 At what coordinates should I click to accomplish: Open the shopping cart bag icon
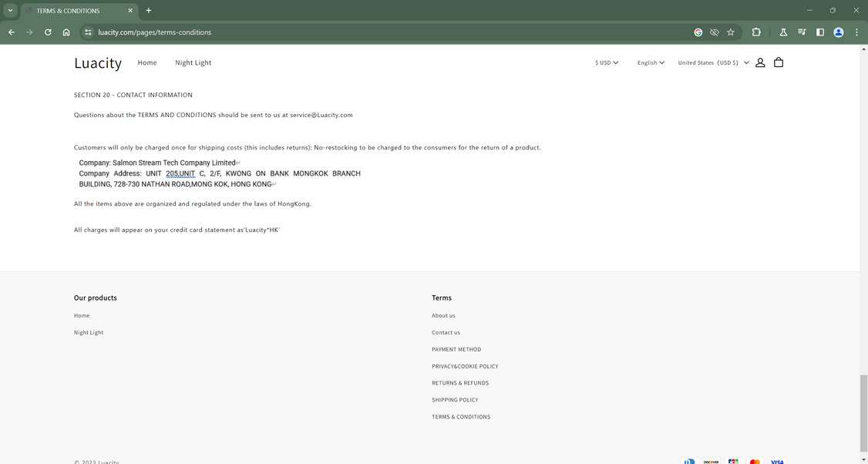tap(779, 62)
